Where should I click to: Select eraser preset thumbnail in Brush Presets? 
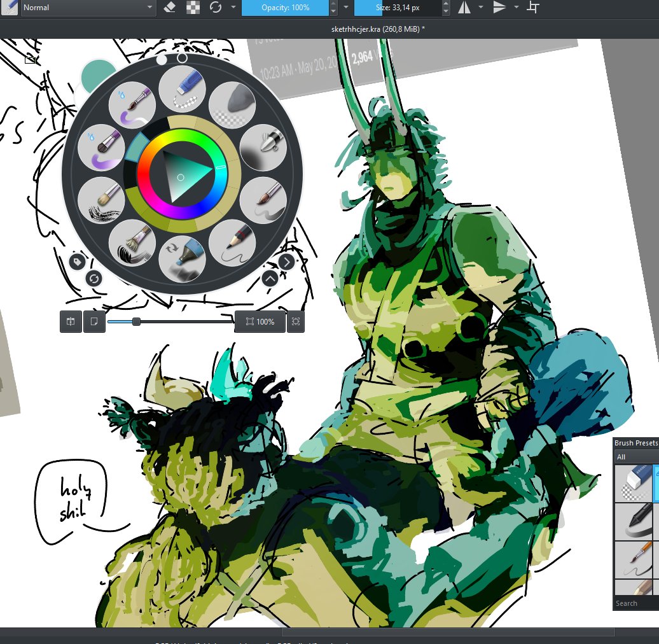pos(634,484)
